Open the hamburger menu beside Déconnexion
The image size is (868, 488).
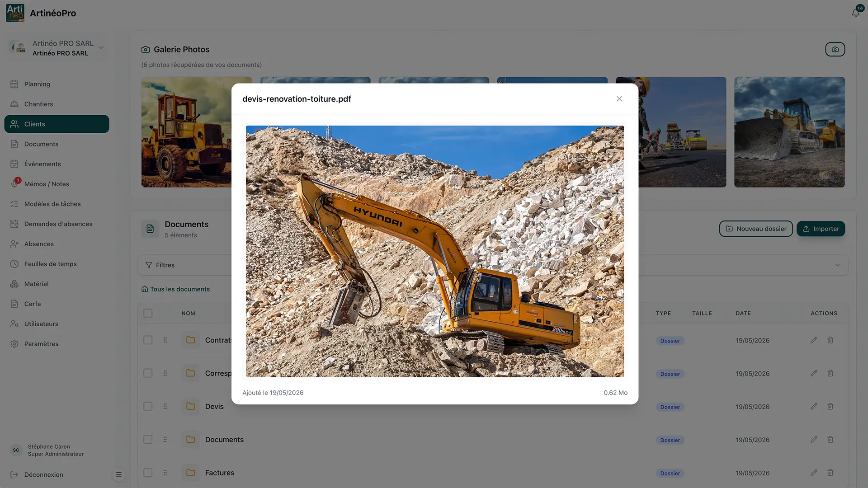tap(119, 475)
